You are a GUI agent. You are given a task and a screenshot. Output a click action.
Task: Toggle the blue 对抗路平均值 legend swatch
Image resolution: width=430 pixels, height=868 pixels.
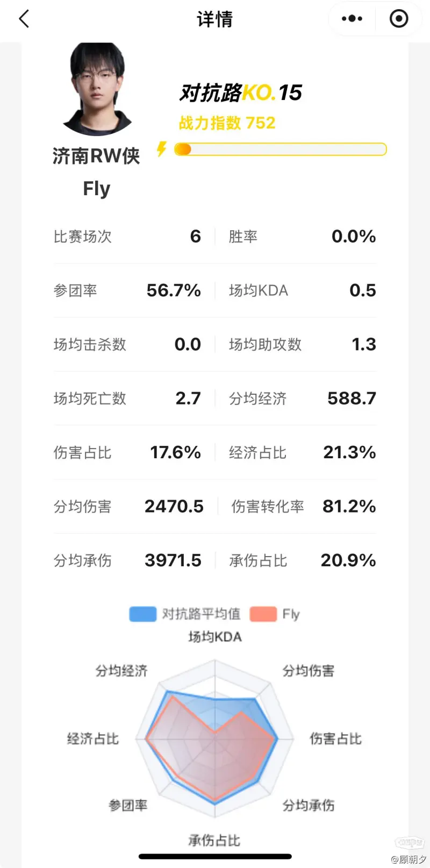pos(142,614)
